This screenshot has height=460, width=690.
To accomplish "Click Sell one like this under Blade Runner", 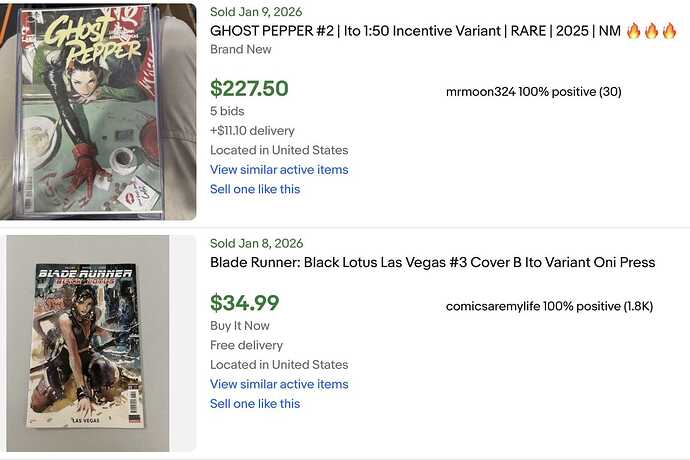I will coord(255,404).
